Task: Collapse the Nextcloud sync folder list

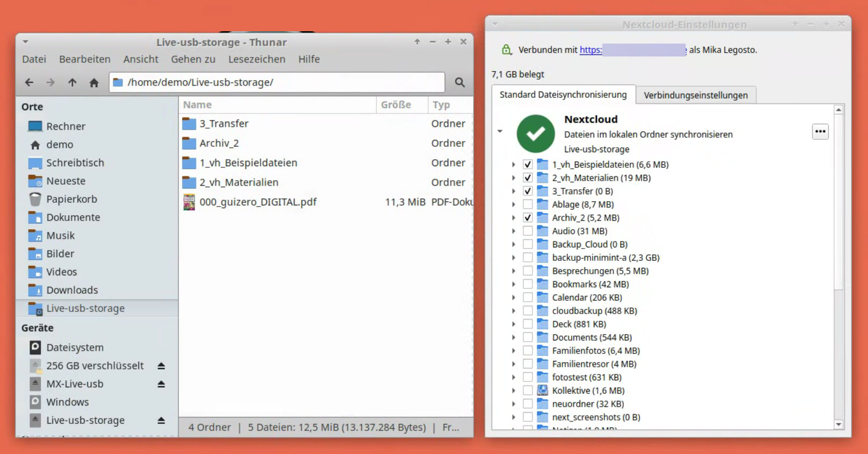Action: pos(500,131)
